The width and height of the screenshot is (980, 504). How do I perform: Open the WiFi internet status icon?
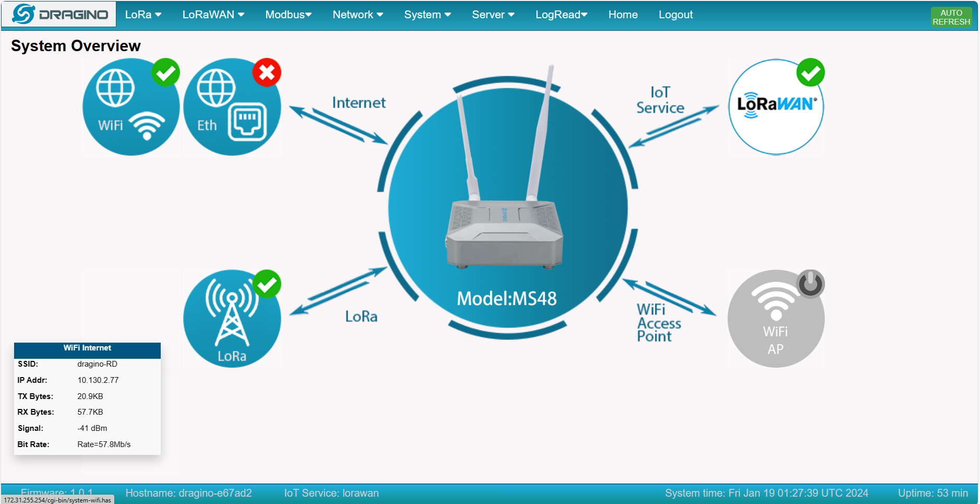[131, 107]
